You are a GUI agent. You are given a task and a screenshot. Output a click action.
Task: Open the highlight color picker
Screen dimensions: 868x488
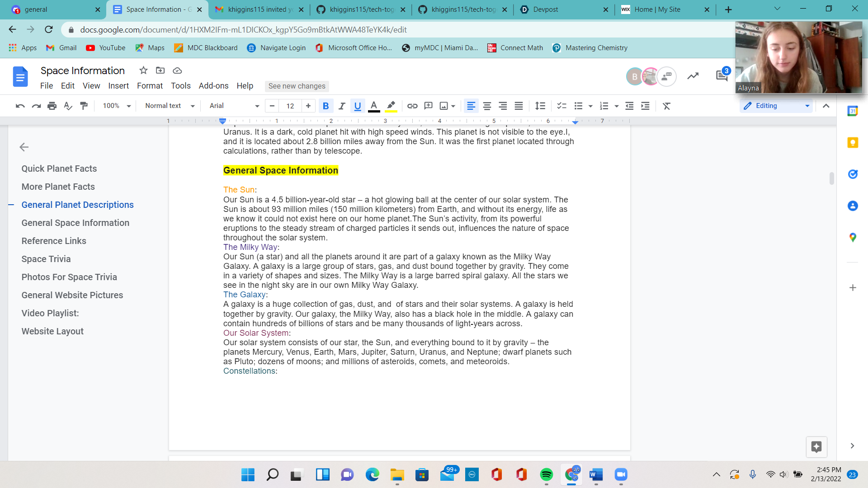(x=391, y=106)
